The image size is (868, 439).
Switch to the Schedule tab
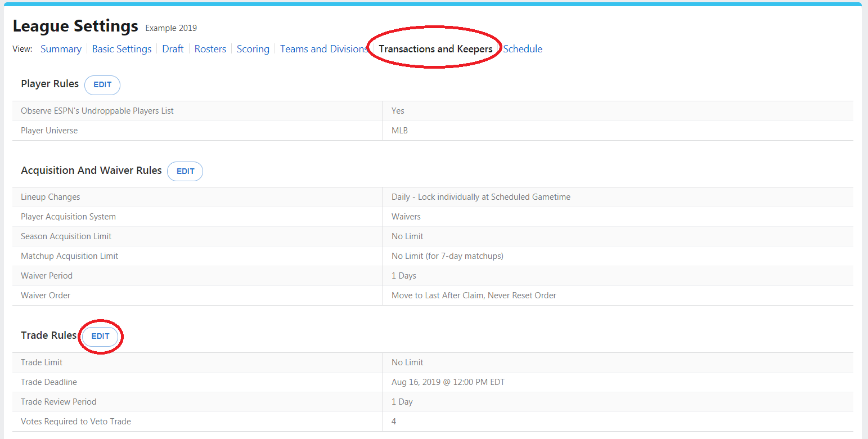coord(523,49)
